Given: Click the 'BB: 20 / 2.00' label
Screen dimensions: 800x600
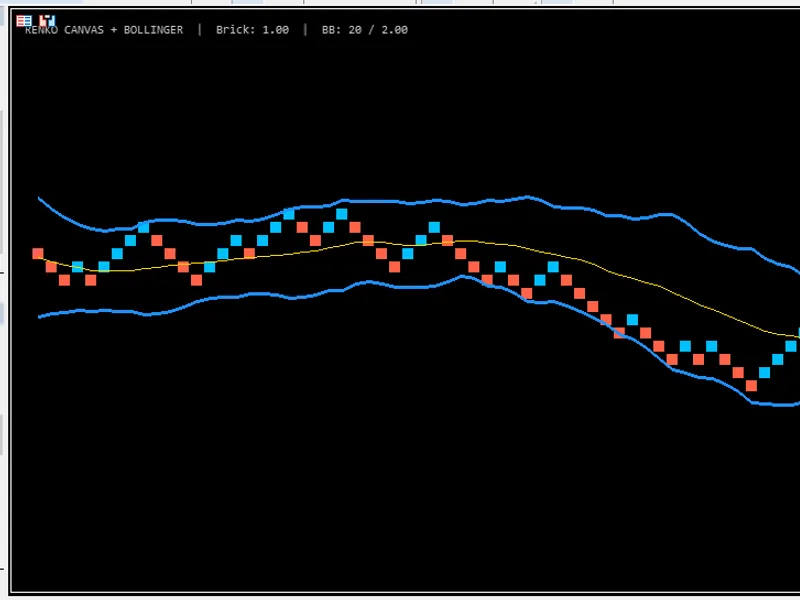Looking at the screenshot, I should point(365,30).
